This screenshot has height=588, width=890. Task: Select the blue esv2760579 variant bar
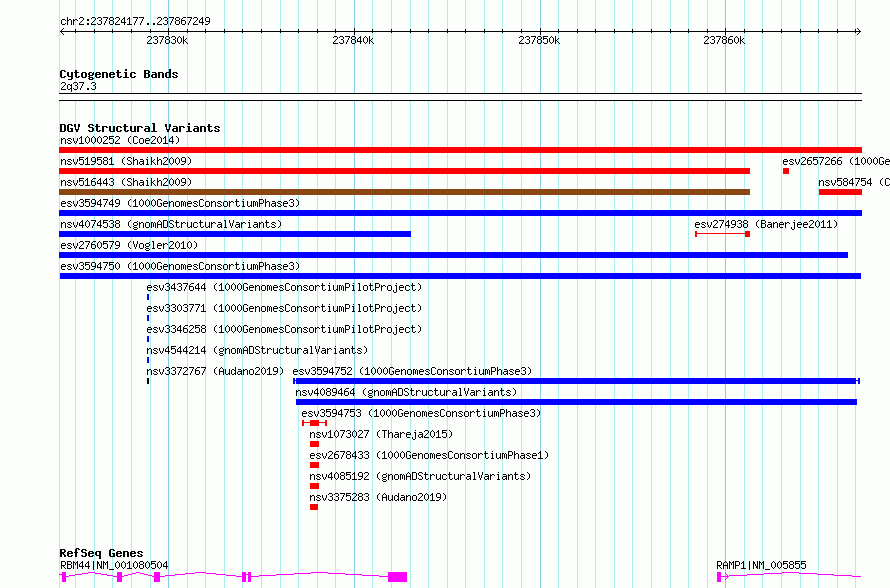[x=454, y=255]
